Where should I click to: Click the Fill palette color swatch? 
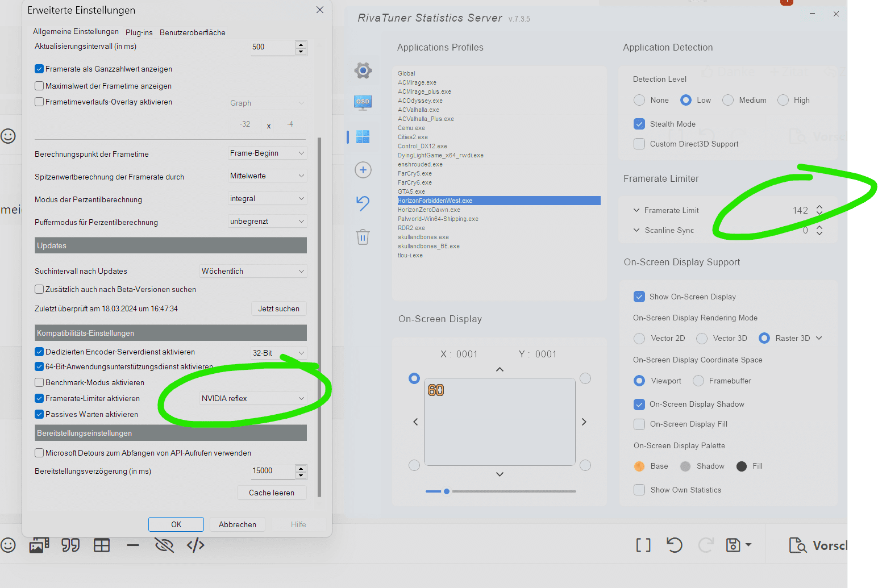tap(742, 466)
